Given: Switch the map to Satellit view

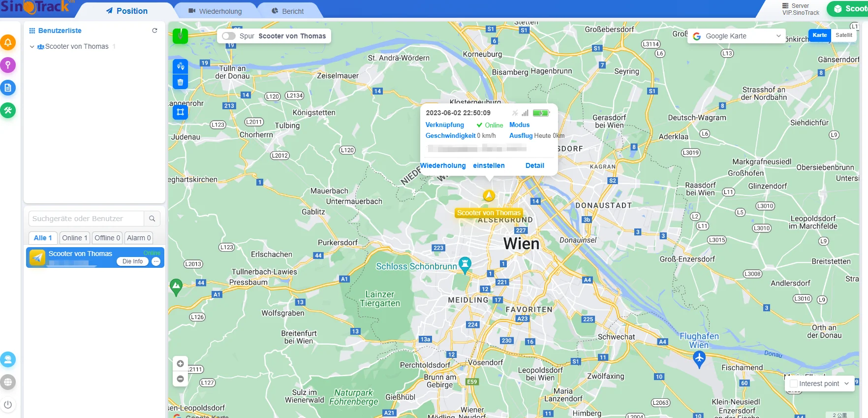Looking at the screenshot, I should point(843,35).
